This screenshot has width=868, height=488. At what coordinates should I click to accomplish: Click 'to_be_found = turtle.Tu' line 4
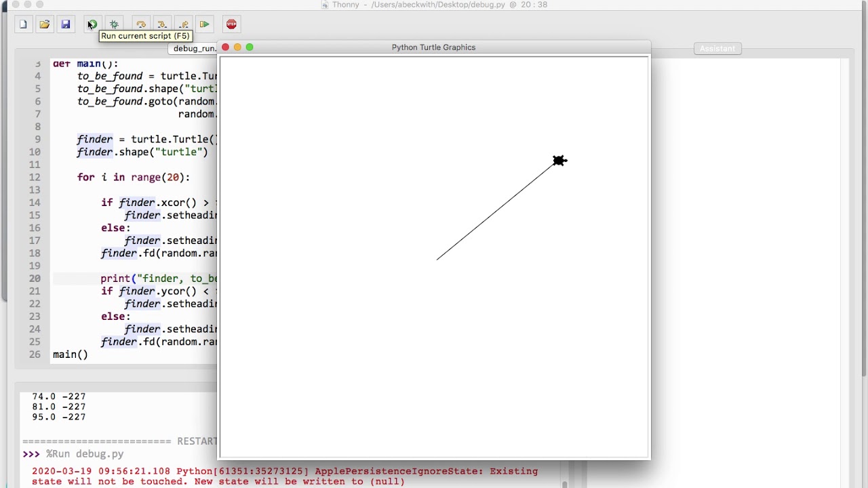pyautogui.click(x=147, y=76)
